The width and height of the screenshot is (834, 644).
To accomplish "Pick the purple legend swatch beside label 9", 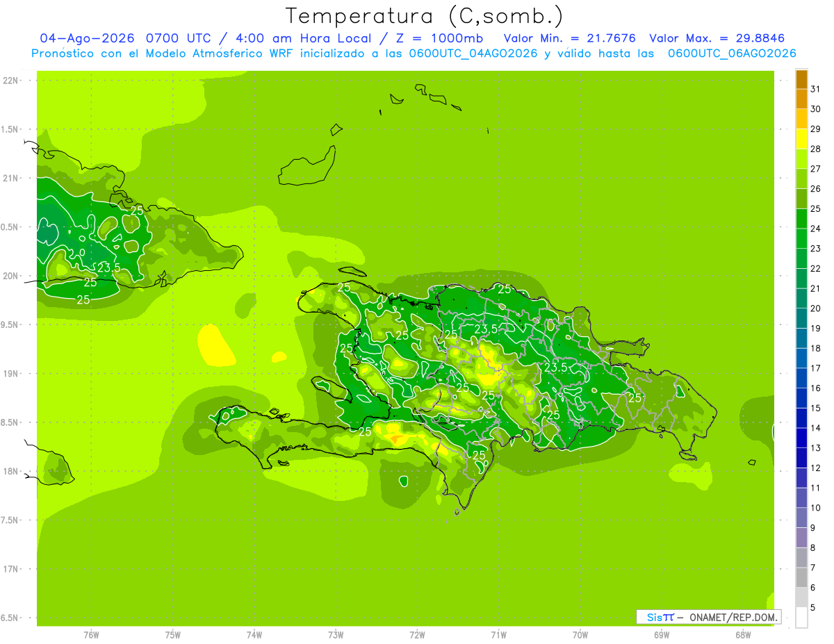I will coord(801,538).
